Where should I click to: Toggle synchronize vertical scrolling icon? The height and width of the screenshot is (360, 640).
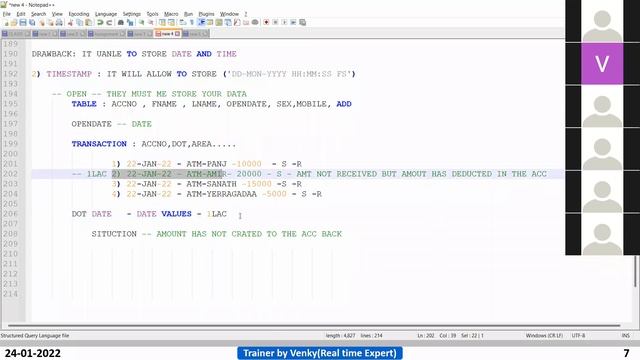click(162, 22)
